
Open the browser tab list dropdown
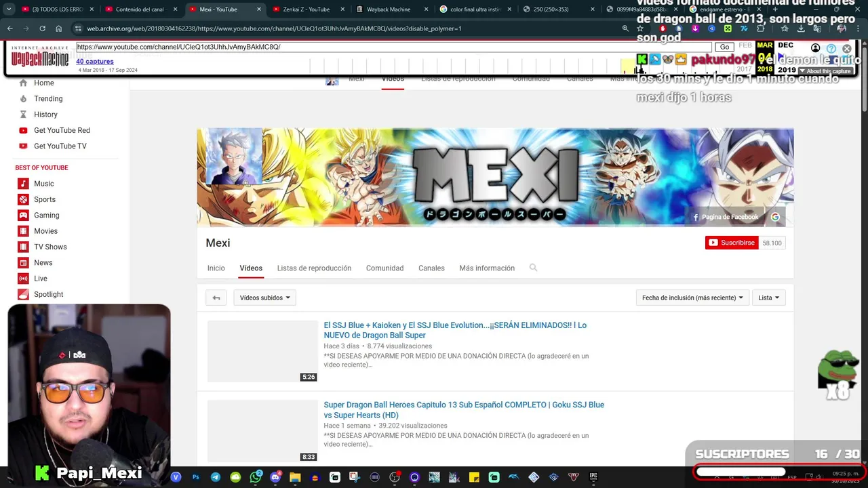(x=9, y=9)
